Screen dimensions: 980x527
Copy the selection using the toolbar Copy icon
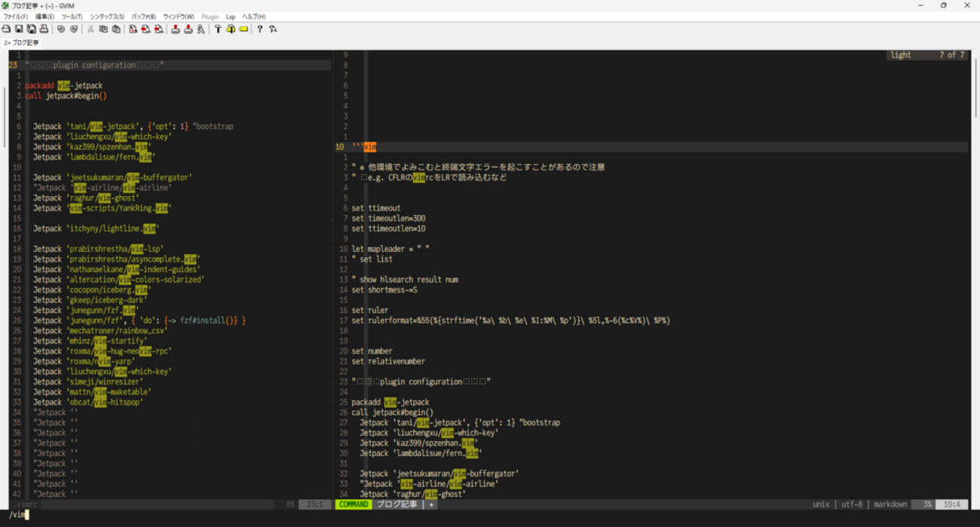pyautogui.click(x=103, y=29)
